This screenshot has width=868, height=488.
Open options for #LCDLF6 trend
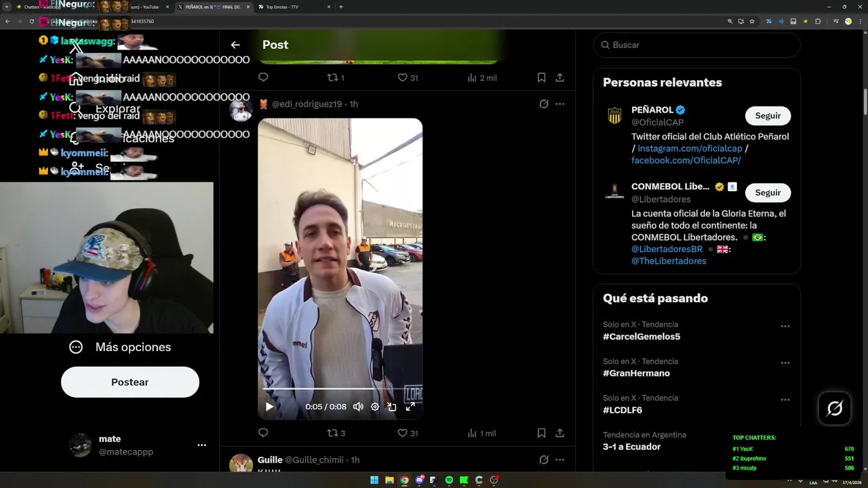click(785, 399)
